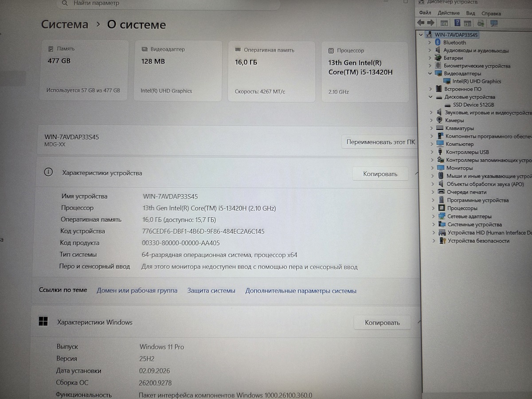This screenshot has height=399, width=532.
Task: Click the Windows logo beside Характеристики Windows
Action: point(43,321)
